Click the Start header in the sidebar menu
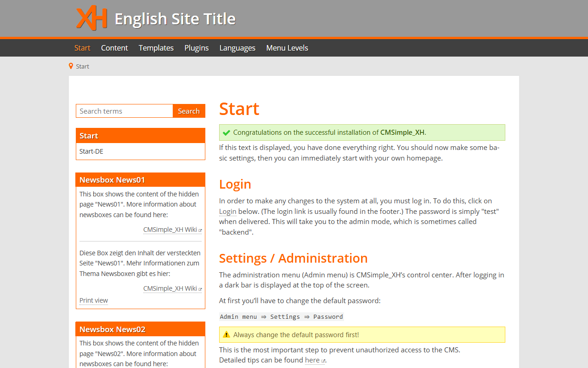 pyautogui.click(x=141, y=136)
